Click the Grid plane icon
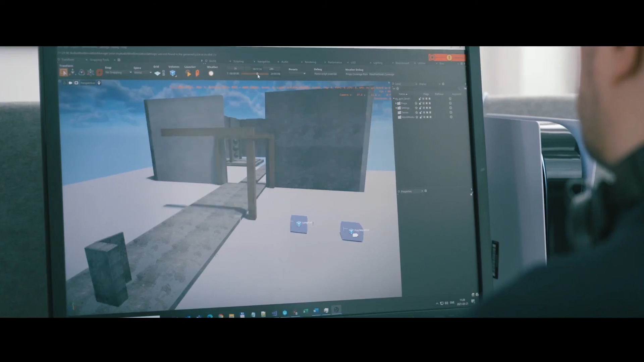The height and width of the screenshot is (362, 644). click(157, 73)
